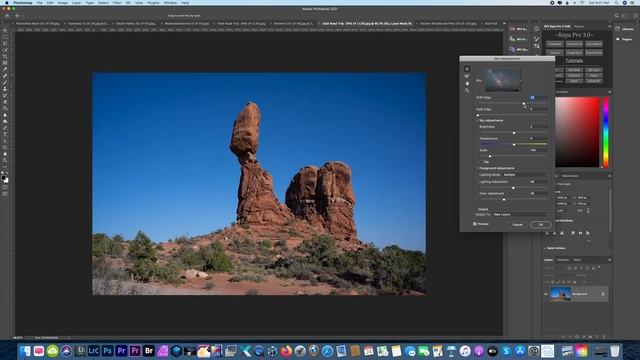Collapse the Quick Actions section in Properties
Image resolution: width=640 pixels, height=360 pixels.
(x=545, y=248)
